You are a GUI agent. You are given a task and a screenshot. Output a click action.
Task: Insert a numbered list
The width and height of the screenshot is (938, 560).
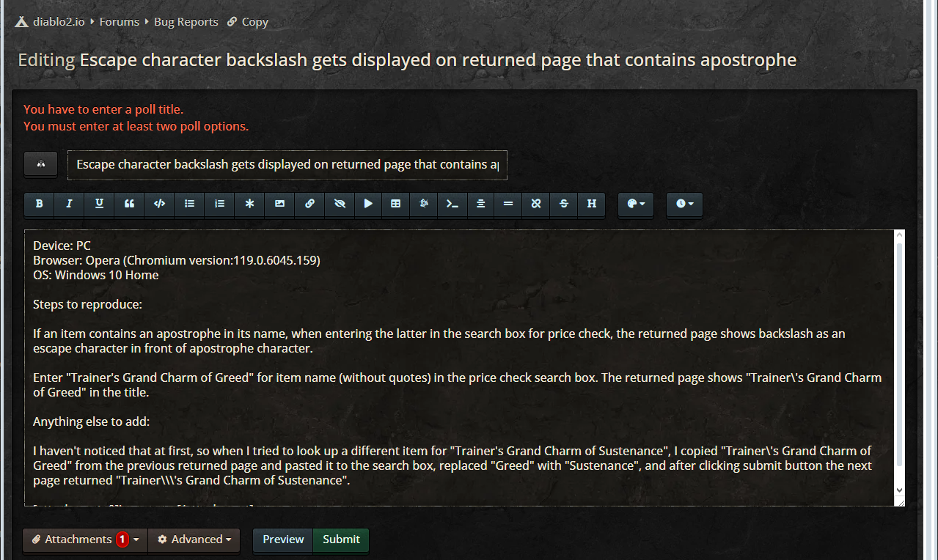(x=219, y=204)
